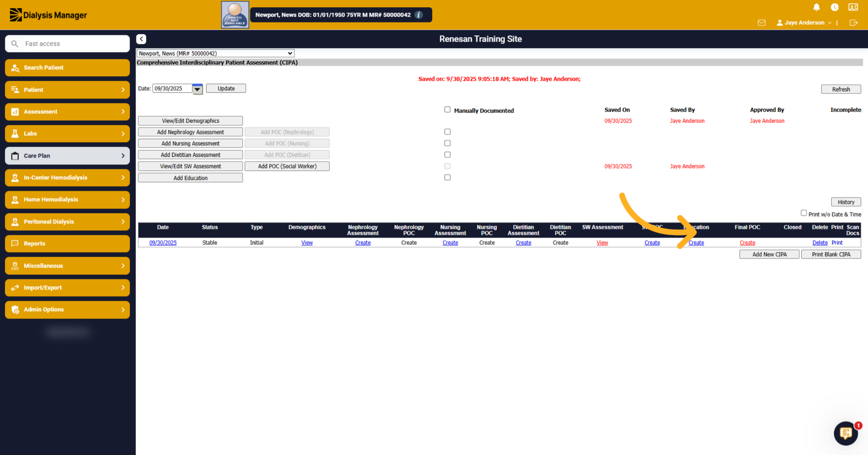
Task: Open the contact card icon
Action: [x=853, y=7]
